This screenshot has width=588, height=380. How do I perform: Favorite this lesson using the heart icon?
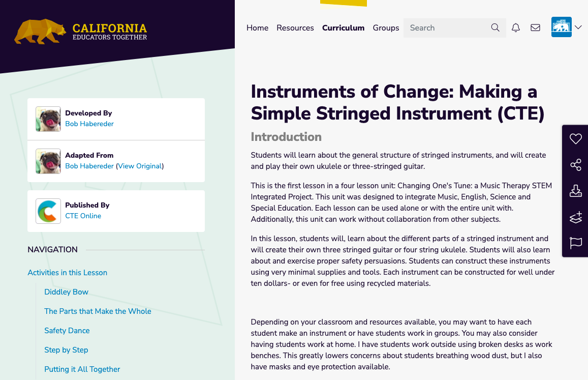(575, 138)
